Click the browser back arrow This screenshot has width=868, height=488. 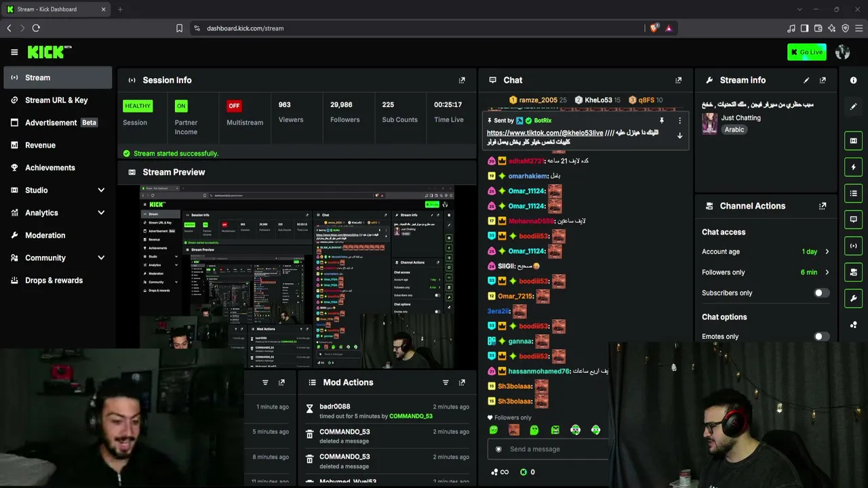click(9, 28)
